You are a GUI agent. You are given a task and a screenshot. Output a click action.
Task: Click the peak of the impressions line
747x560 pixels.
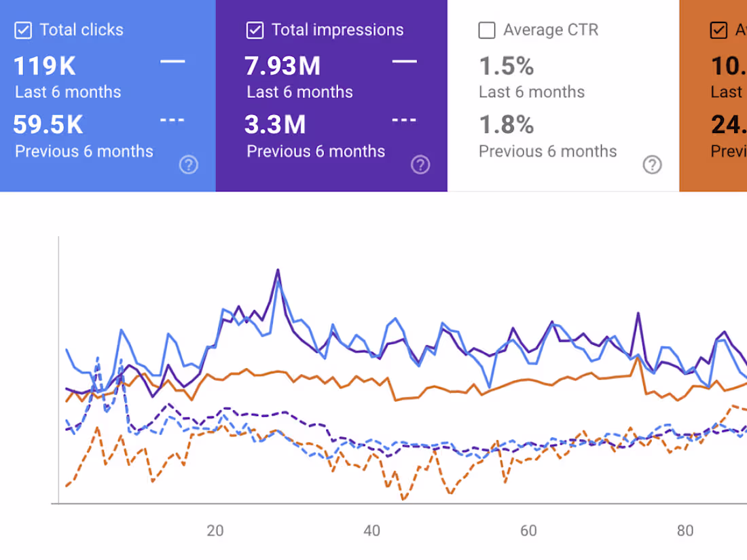pyautogui.click(x=277, y=269)
